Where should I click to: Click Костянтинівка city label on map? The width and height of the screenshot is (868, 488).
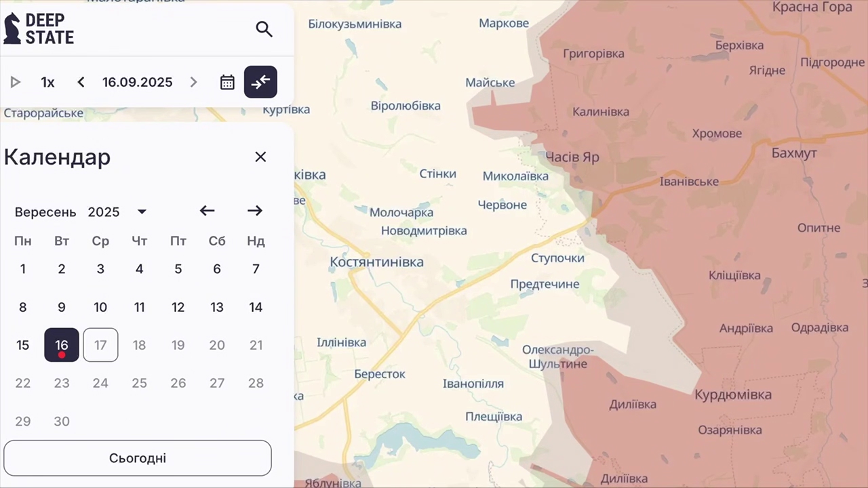click(x=377, y=262)
